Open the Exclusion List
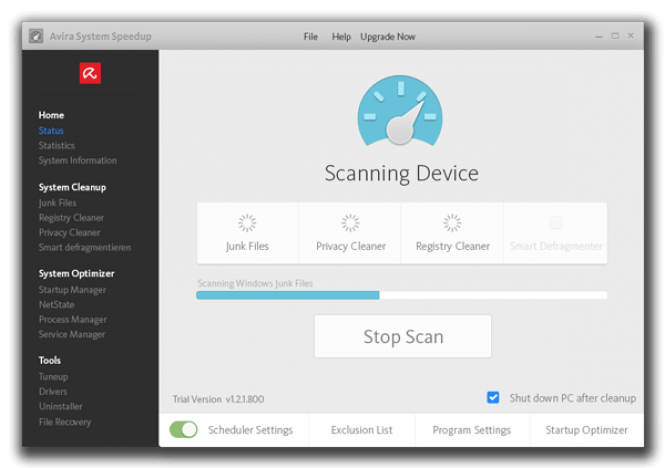This screenshot has width=665, height=468. pyautogui.click(x=361, y=430)
